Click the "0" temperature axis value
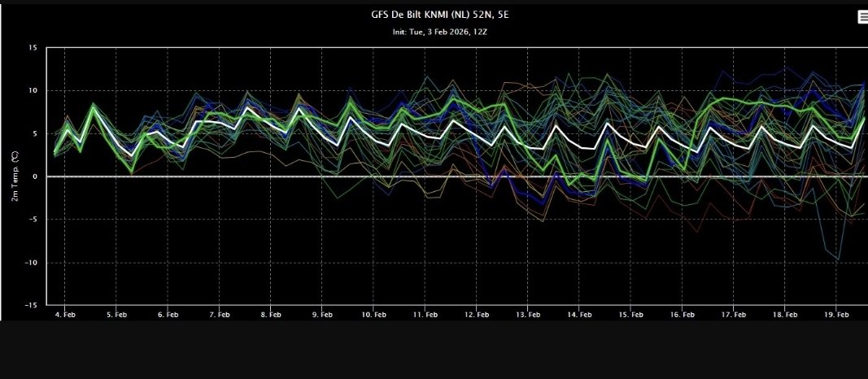 [35, 176]
